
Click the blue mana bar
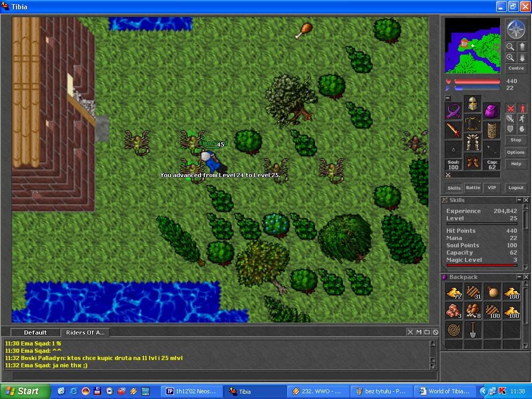click(x=477, y=88)
